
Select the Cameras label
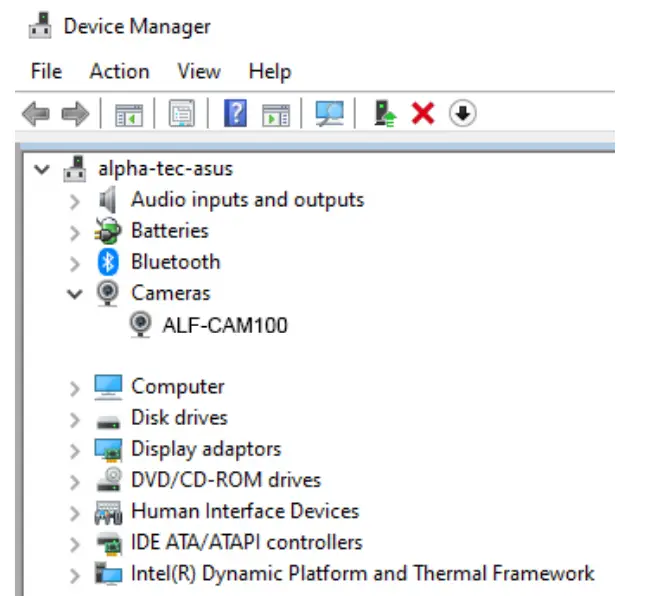pos(171,293)
